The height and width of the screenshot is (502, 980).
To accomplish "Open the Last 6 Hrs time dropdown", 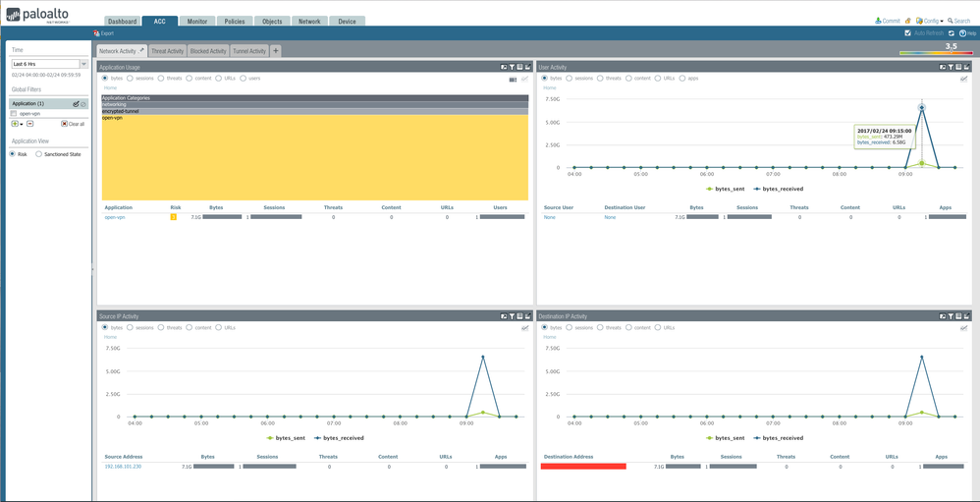I will (83, 64).
